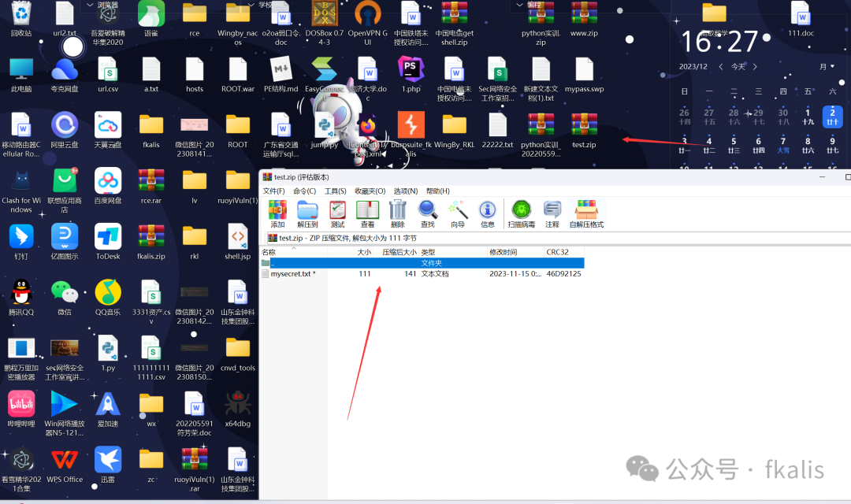
Task: Select the 哔哩哔哩 bilibili desktop icon
Action: tap(21, 409)
